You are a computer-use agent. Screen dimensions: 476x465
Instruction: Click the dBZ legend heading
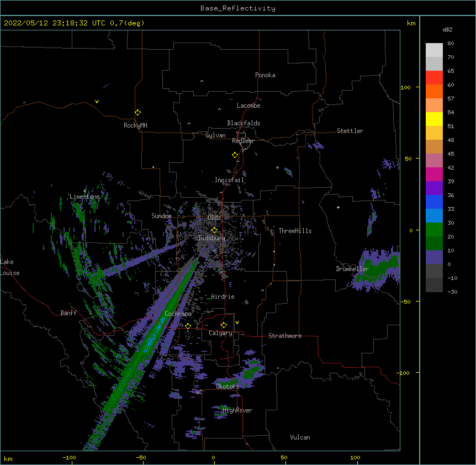click(447, 29)
